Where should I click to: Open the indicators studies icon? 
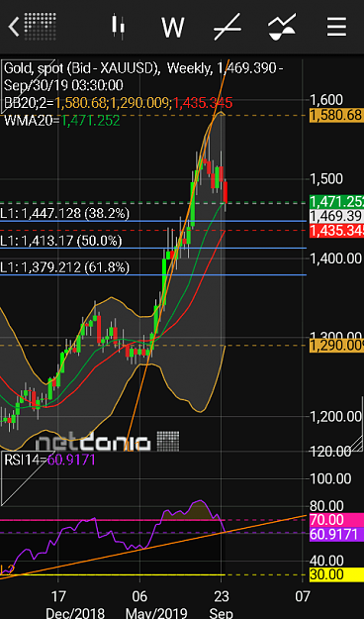coord(282,27)
